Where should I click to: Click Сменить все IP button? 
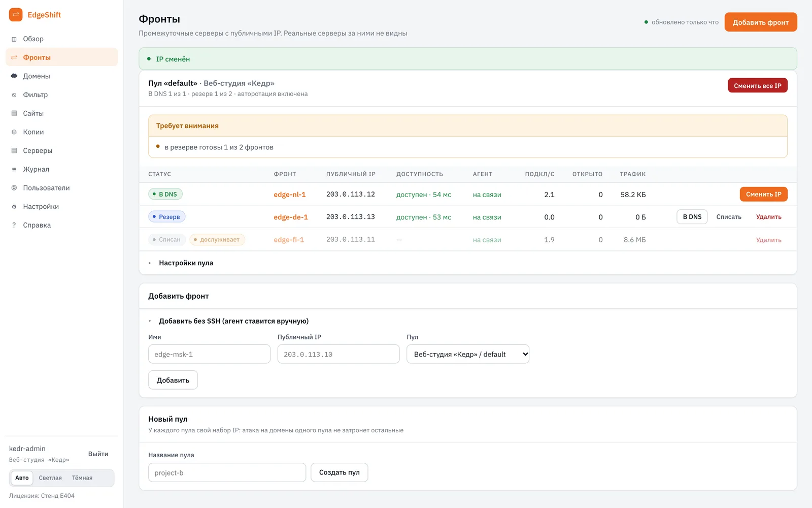click(x=758, y=85)
